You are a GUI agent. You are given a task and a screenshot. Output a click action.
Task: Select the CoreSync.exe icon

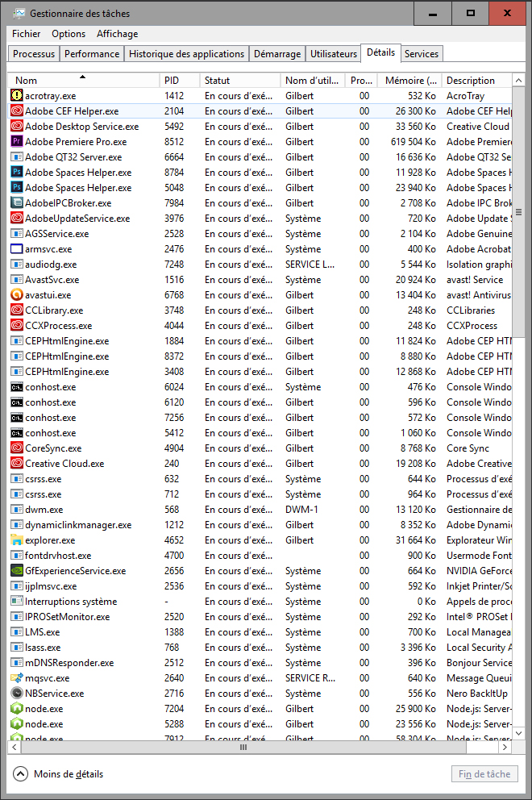click(x=17, y=448)
